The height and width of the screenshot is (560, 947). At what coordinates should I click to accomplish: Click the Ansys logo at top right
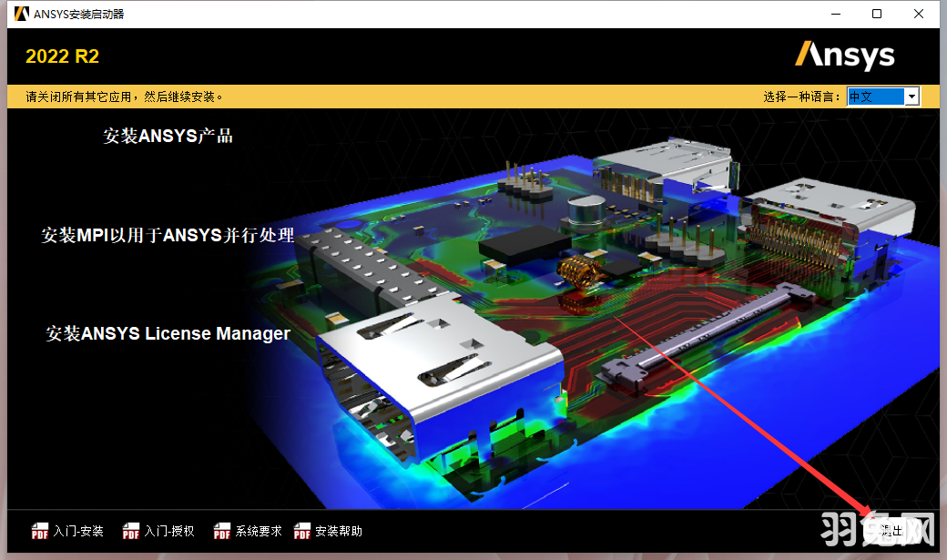tap(845, 56)
